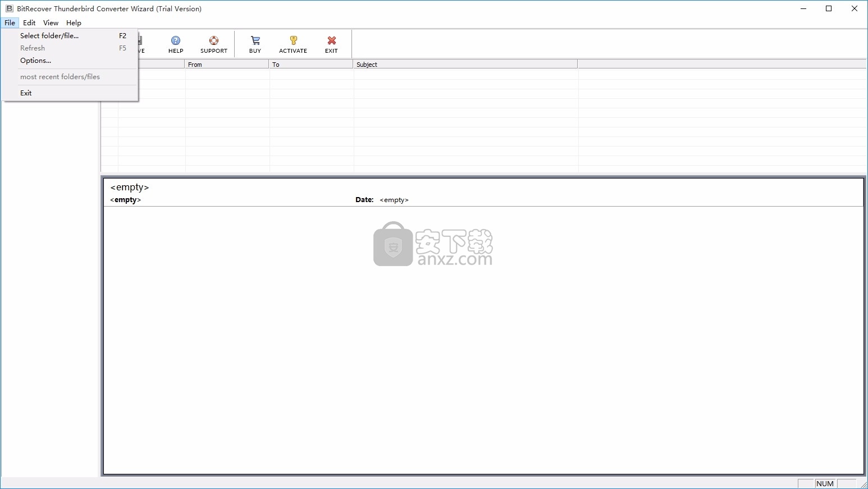
Task: Open the View menu
Action: (x=51, y=23)
